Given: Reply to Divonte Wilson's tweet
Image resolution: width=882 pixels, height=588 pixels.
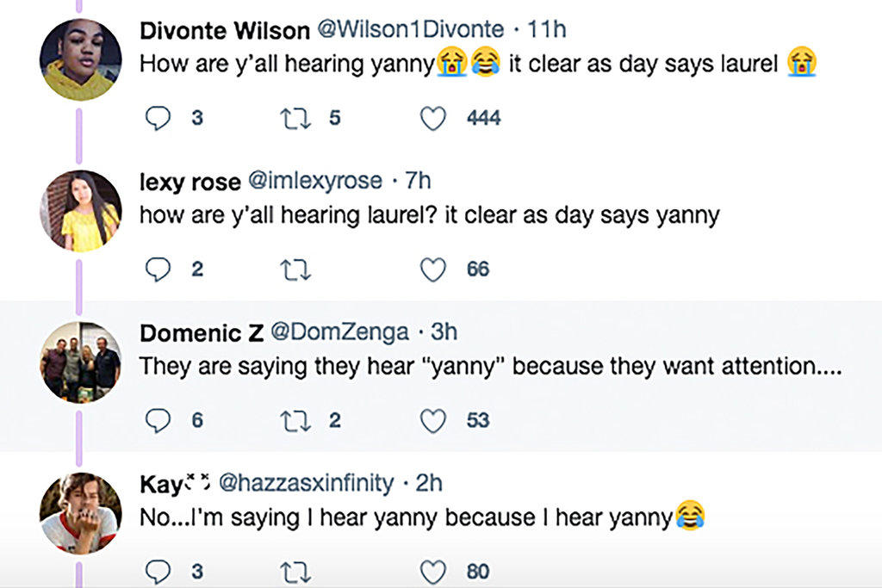Looking at the screenshot, I should pos(158,118).
